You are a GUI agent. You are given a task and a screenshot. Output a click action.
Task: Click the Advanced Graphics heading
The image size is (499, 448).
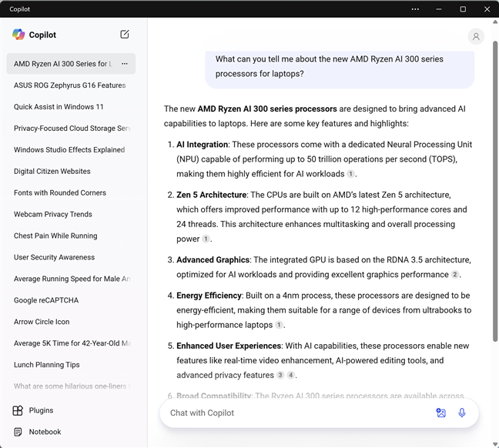pos(213,259)
